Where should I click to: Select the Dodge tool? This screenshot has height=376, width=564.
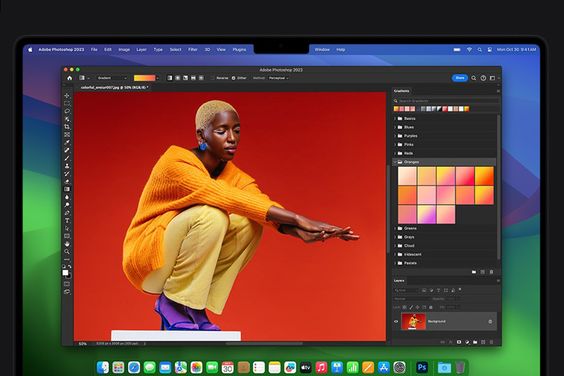point(67,205)
